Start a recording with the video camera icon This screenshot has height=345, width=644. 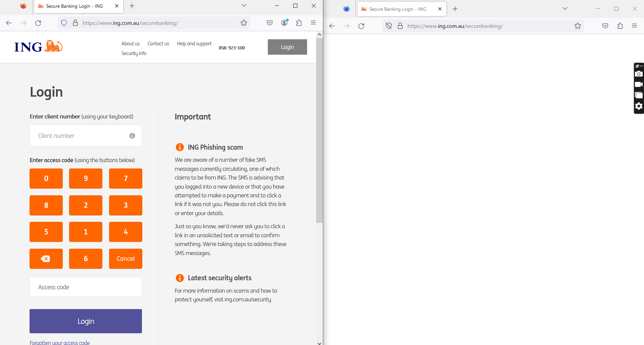(x=639, y=85)
